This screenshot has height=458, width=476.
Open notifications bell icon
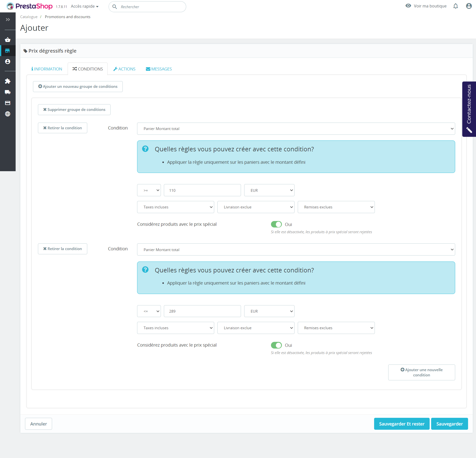(455, 6)
